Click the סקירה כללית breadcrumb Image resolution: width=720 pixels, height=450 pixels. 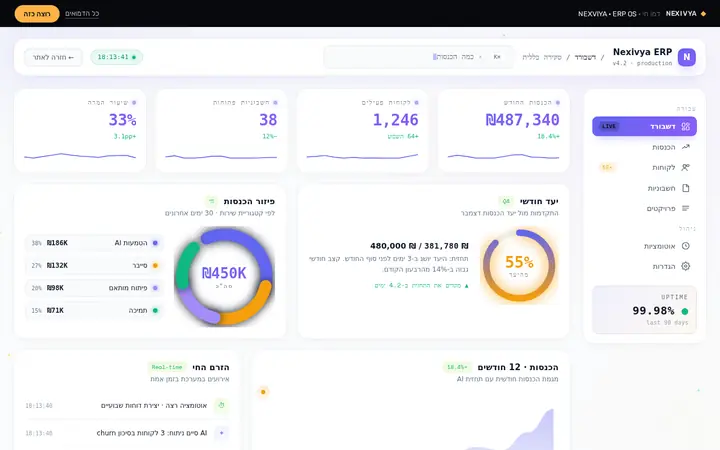tap(542, 57)
